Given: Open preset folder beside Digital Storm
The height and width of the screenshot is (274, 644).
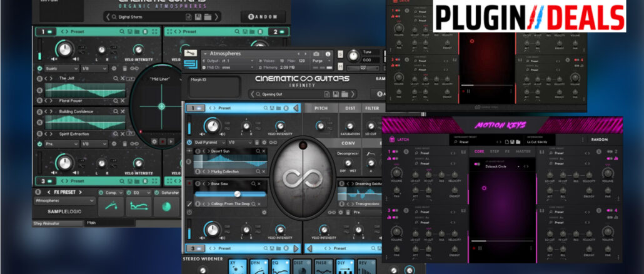Looking at the screenshot, I should click(x=208, y=17).
